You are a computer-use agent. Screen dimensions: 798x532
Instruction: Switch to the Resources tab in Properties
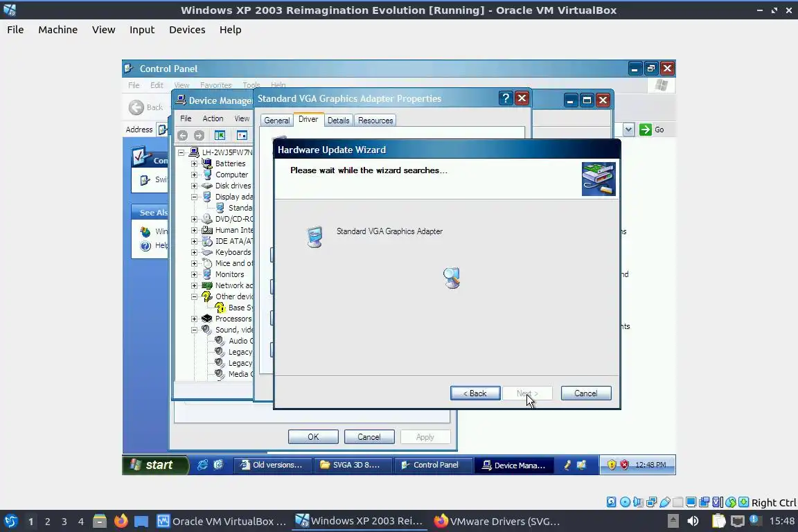[375, 121]
